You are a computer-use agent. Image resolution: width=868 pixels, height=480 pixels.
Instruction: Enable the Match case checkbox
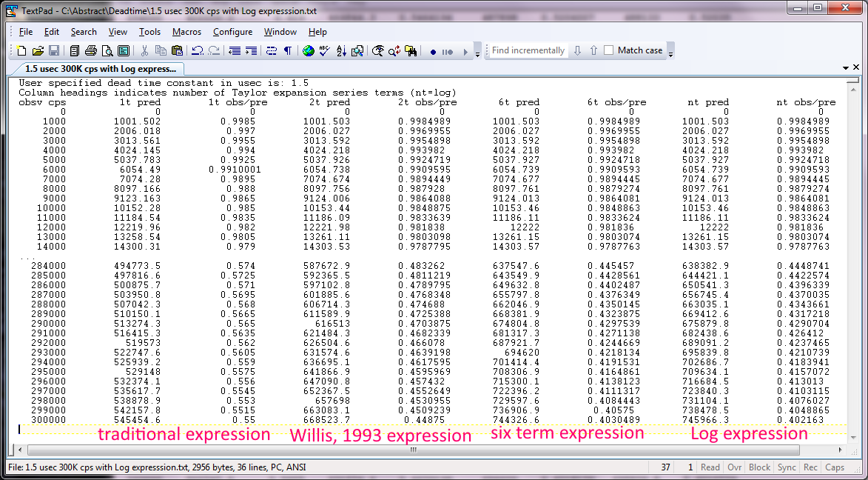(609, 50)
